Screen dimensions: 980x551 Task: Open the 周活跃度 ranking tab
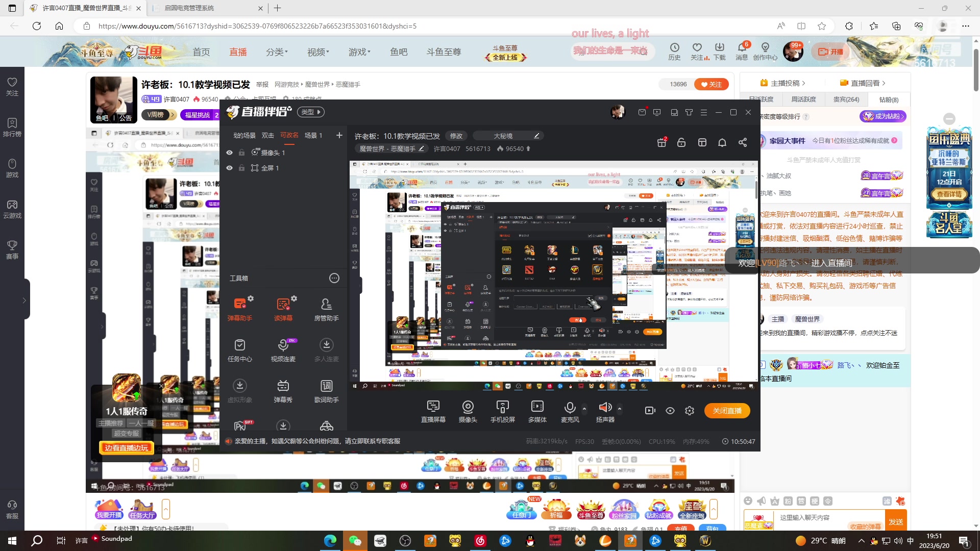pyautogui.click(x=803, y=99)
